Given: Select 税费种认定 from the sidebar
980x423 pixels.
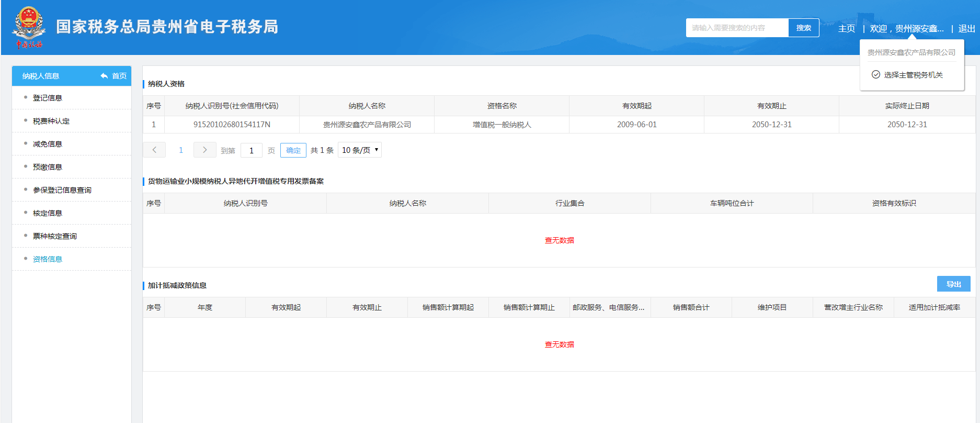Looking at the screenshot, I should coord(51,121).
